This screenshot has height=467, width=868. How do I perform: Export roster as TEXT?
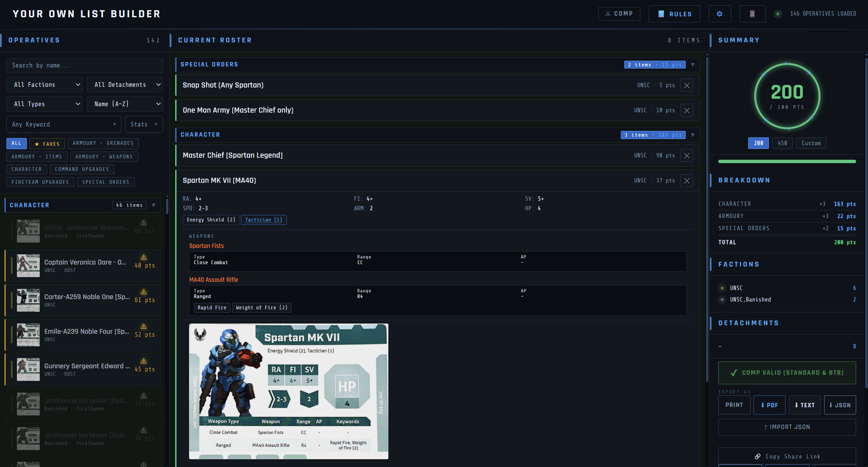805,405
